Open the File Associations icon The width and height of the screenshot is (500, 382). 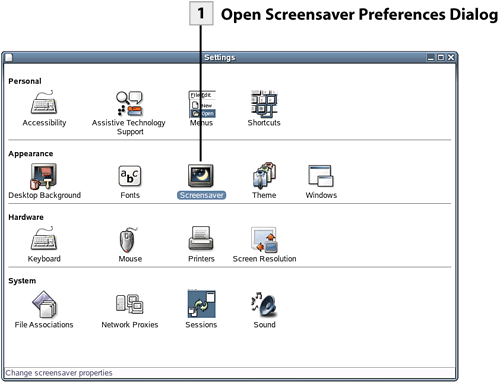tap(45, 304)
